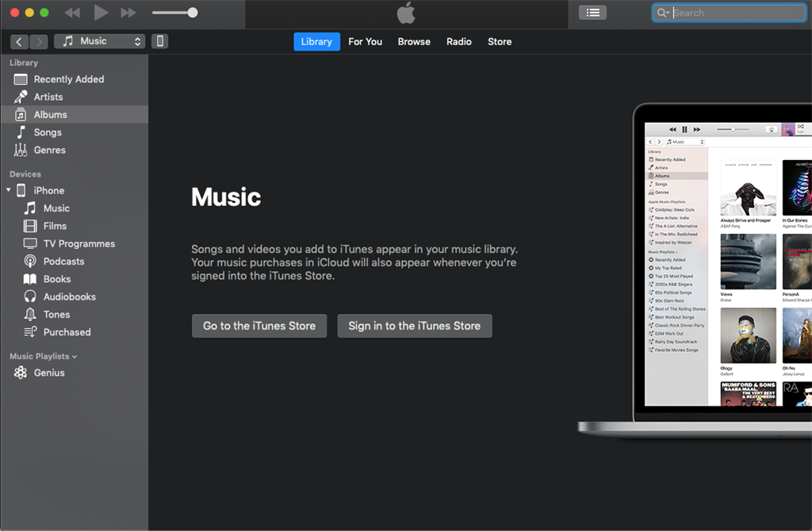Adjust the volume slider knob
Screen dimensions: 812x531
[x=193, y=13]
